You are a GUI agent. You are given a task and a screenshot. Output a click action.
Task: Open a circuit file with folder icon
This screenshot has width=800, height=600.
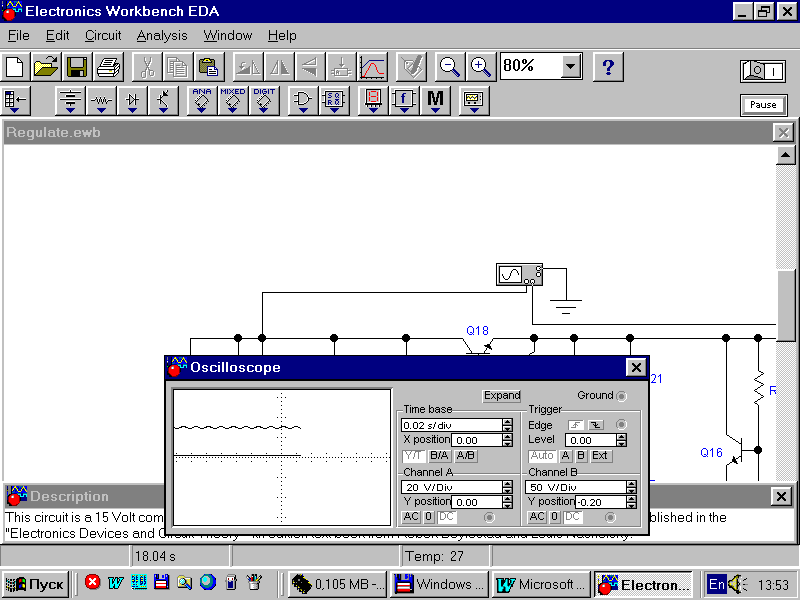46,67
